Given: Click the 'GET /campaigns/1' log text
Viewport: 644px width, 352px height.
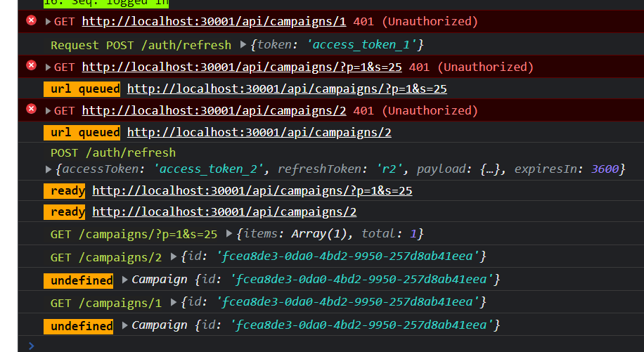Looking at the screenshot, I should (x=106, y=304).
